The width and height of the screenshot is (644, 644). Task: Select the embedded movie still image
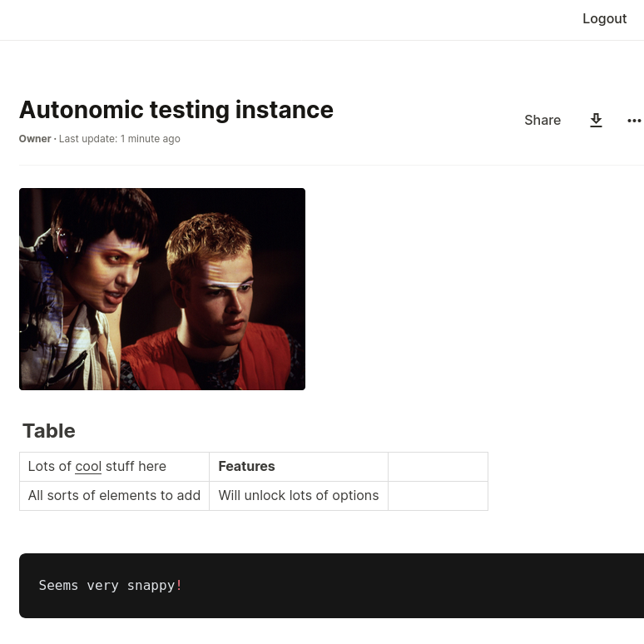click(x=162, y=290)
